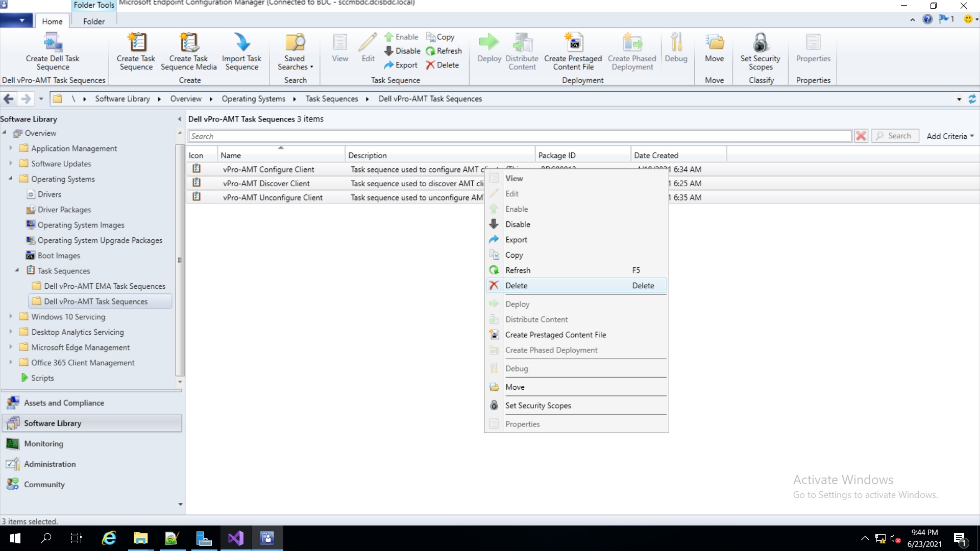This screenshot has height=551, width=980.
Task: Click the refresh icon beside the address bar
Action: click(x=972, y=98)
